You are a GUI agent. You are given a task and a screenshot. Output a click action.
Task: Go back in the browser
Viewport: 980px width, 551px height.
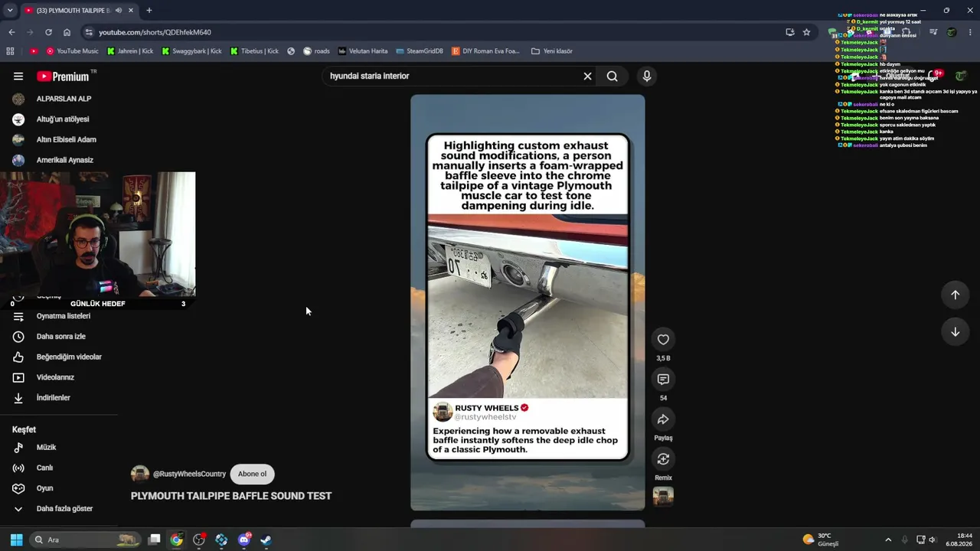pyautogui.click(x=11, y=32)
